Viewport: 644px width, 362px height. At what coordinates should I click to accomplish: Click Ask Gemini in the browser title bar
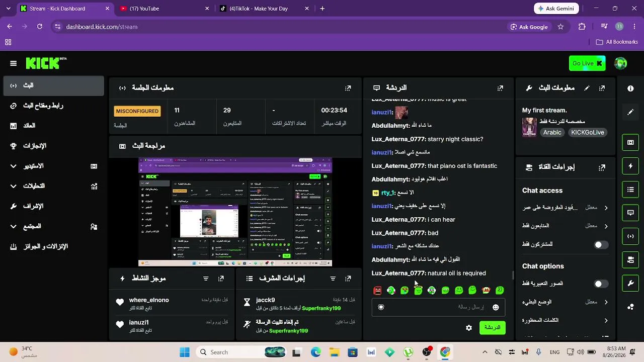pos(556,9)
